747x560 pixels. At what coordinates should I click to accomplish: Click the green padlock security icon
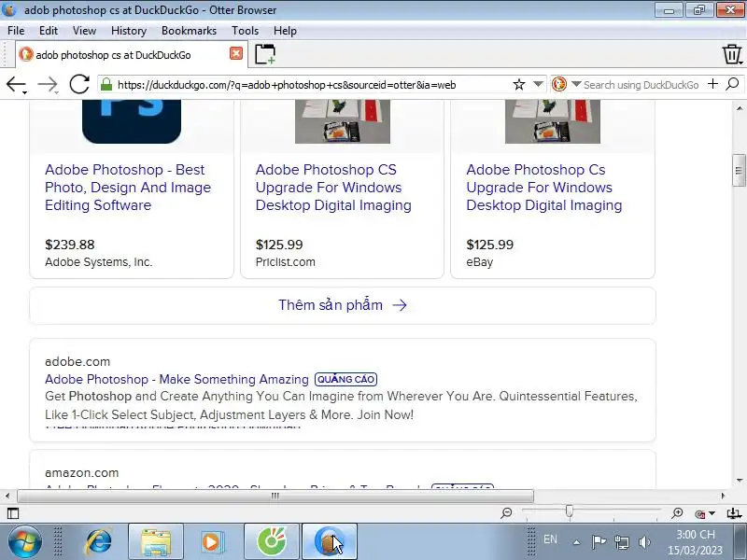click(x=106, y=85)
